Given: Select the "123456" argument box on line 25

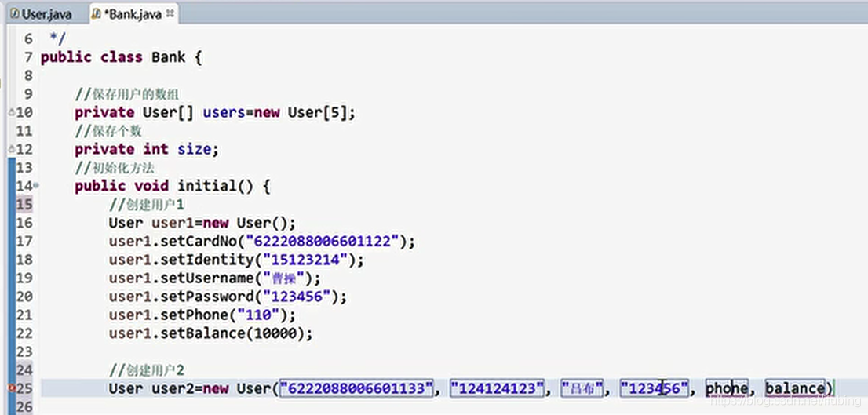Looking at the screenshot, I should coord(655,388).
